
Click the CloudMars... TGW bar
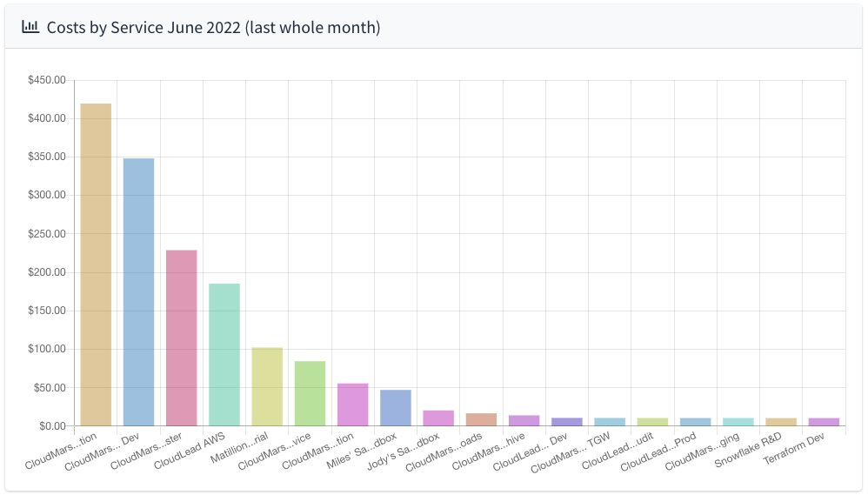610,422
